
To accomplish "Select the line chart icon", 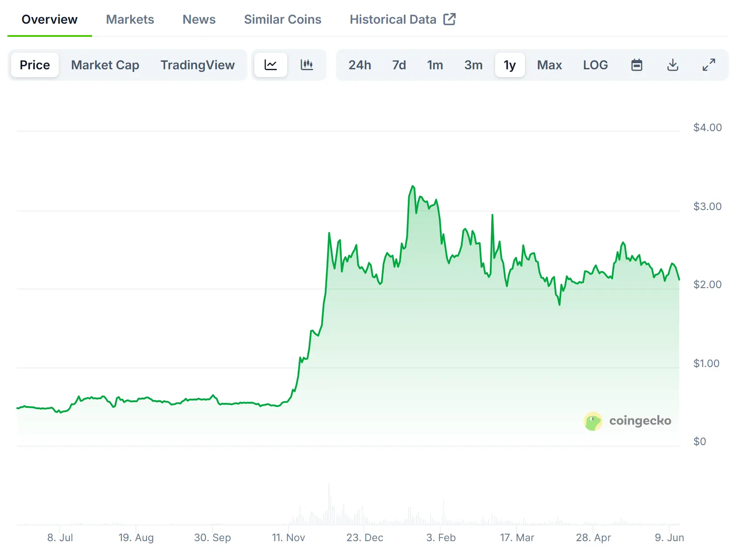I will click(x=271, y=65).
